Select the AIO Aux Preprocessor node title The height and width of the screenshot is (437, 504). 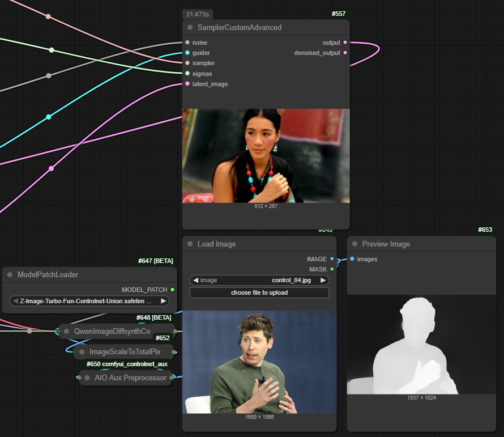coord(130,378)
